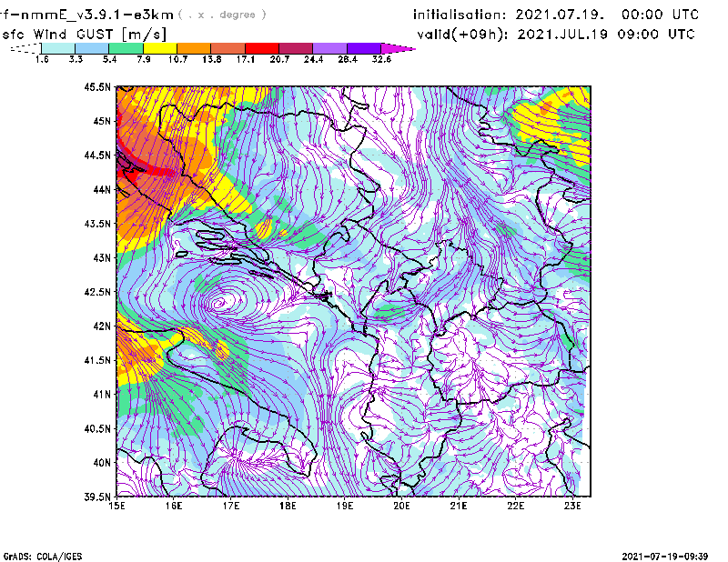The height and width of the screenshot is (562, 728).
Task: Click the 40.5N latitude label
Action: (97, 429)
